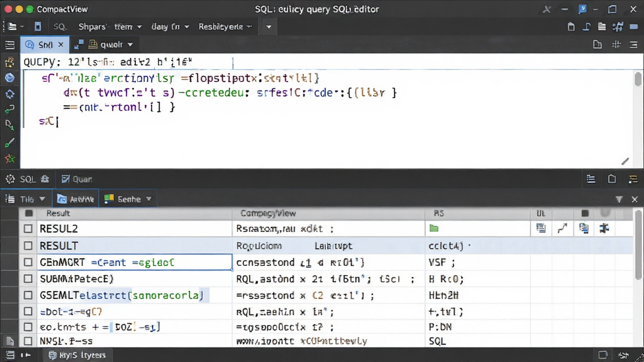
Task: Click the orange filter lines icon
Action: tap(633, 179)
